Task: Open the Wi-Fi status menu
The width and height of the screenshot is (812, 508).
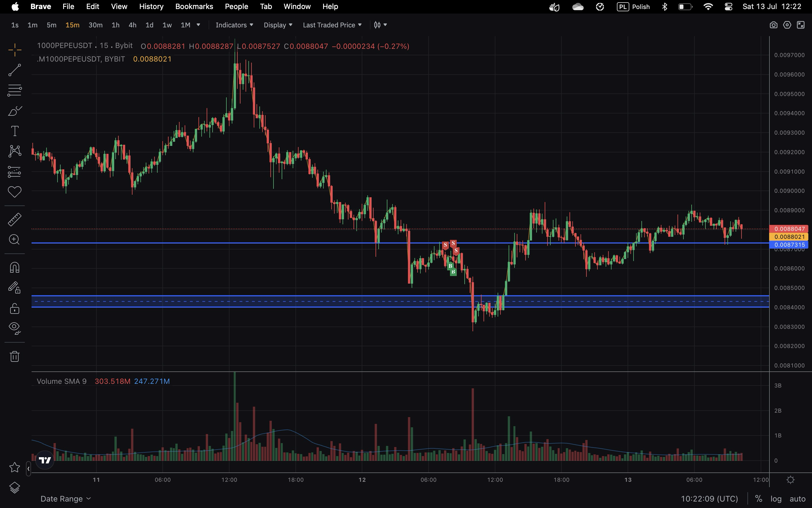Action: click(x=708, y=6)
